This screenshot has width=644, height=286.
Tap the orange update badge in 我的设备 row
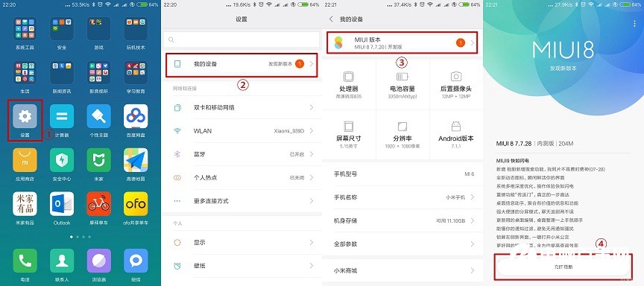(x=300, y=64)
